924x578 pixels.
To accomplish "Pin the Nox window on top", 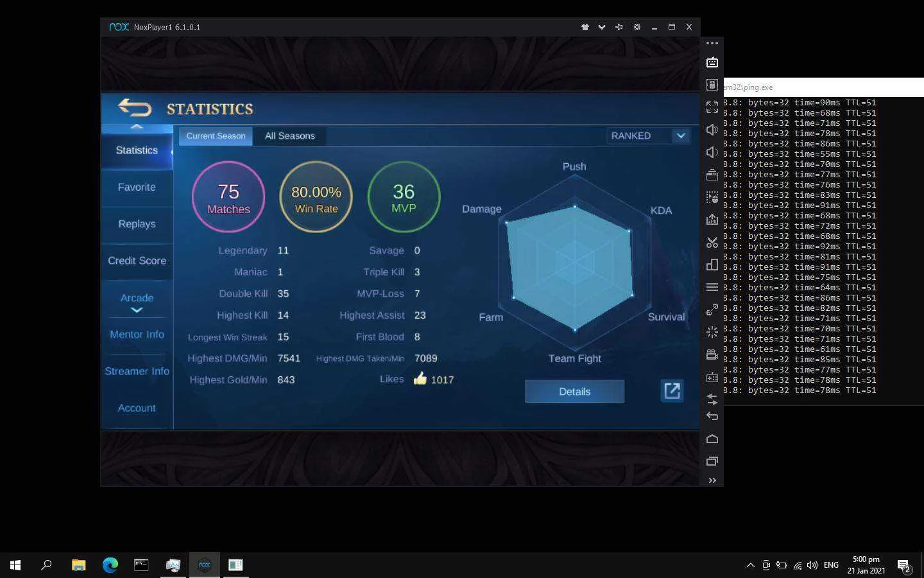I will click(x=619, y=27).
